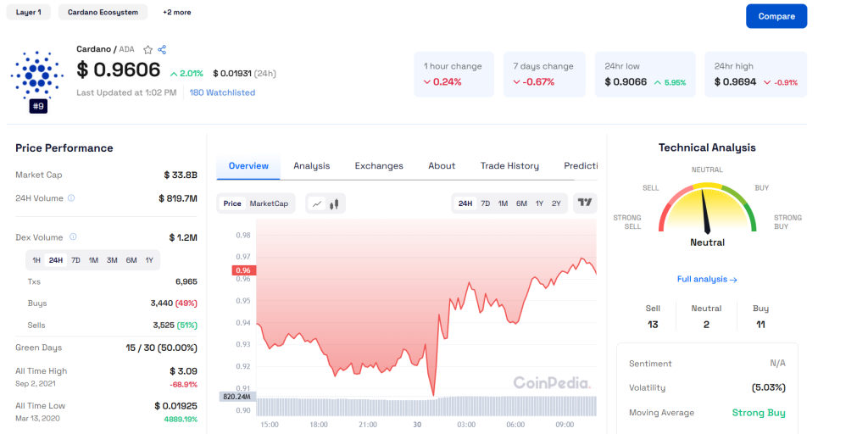Open the TradingView chart icon
Image resolution: width=868 pixels, height=434 pixels.
tap(584, 203)
